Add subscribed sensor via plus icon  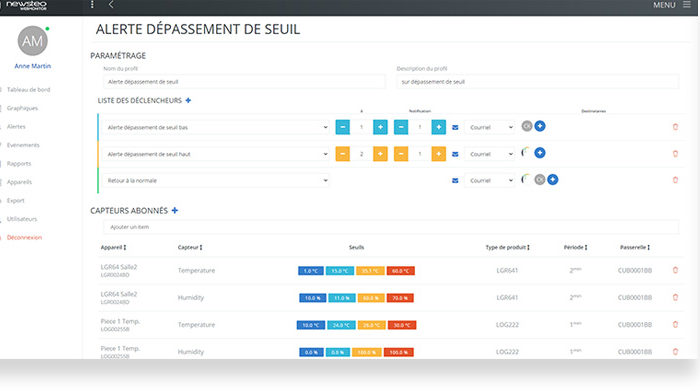click(175, 210)
